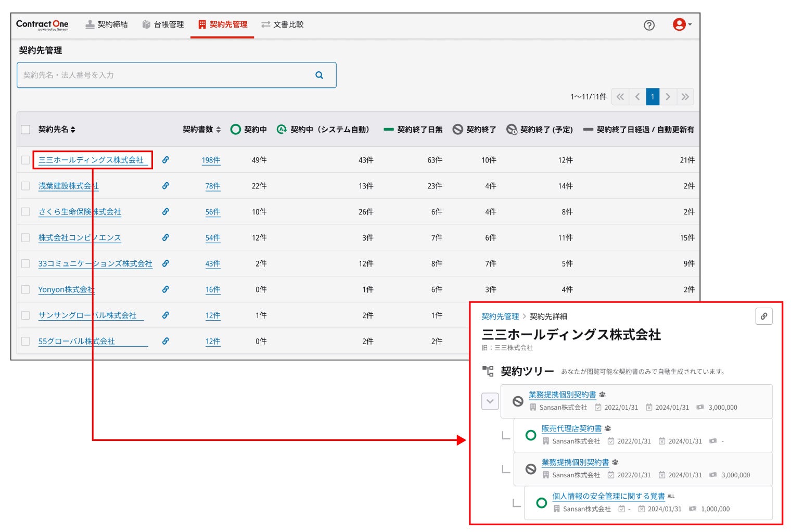Switch to 台帳管理 tab
The width and height of the screenshot is (791, 532).
click(163, 24)
